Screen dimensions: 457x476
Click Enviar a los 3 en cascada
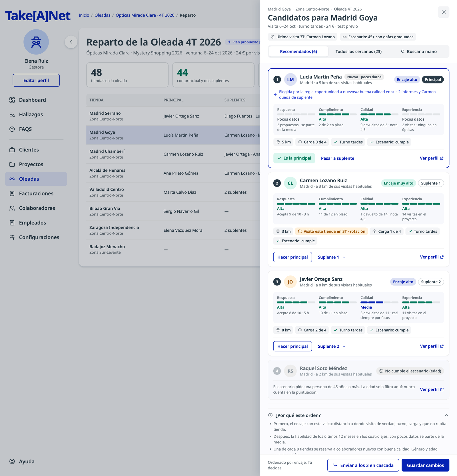(x=363, y=465)
